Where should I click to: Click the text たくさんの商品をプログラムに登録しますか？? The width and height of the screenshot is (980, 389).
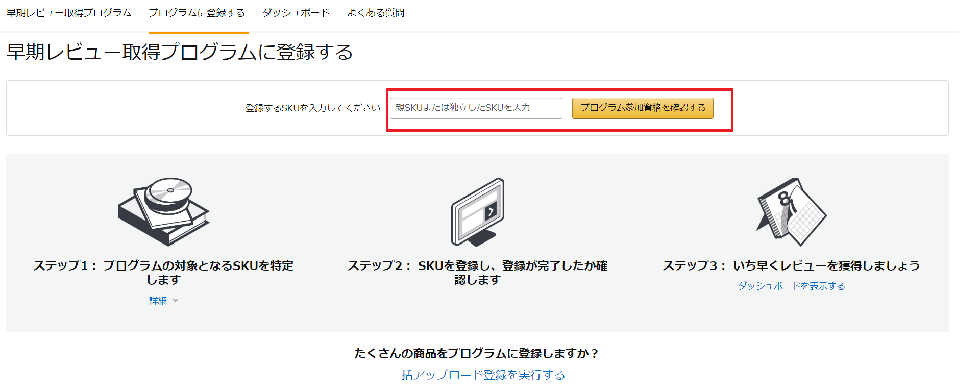pyautogui.click(x=477, y=353)
